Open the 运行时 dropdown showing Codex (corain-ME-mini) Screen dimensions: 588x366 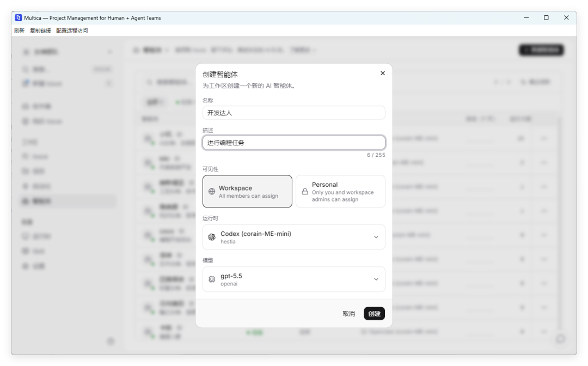point(293,237)
